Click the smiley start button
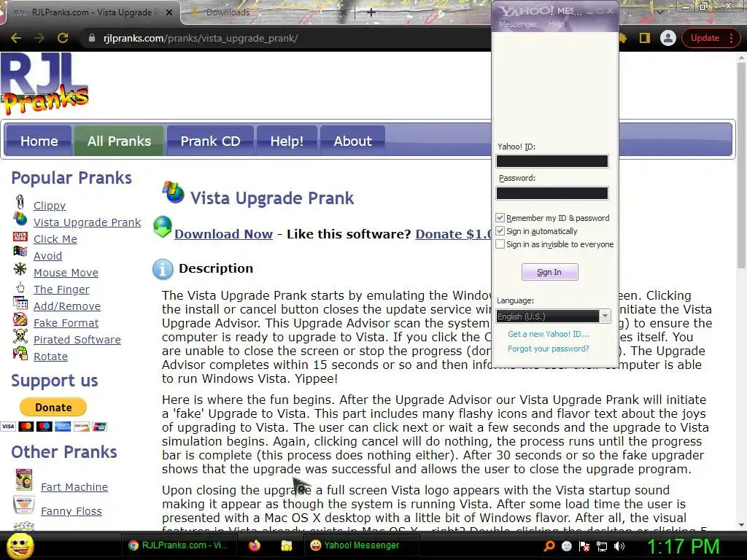This screenshot has height=560, width=747. 20,546
